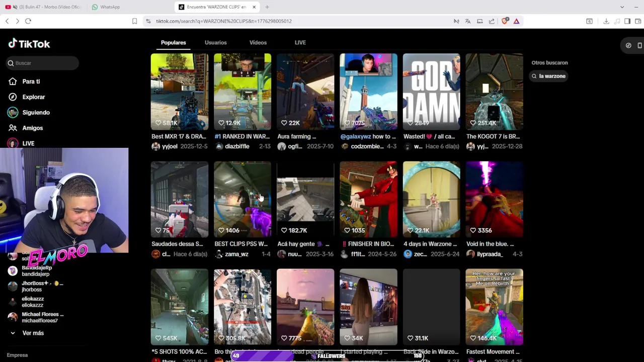Visit the diazbiffle profile link
The image size is (644, 362).
(237, 146)
